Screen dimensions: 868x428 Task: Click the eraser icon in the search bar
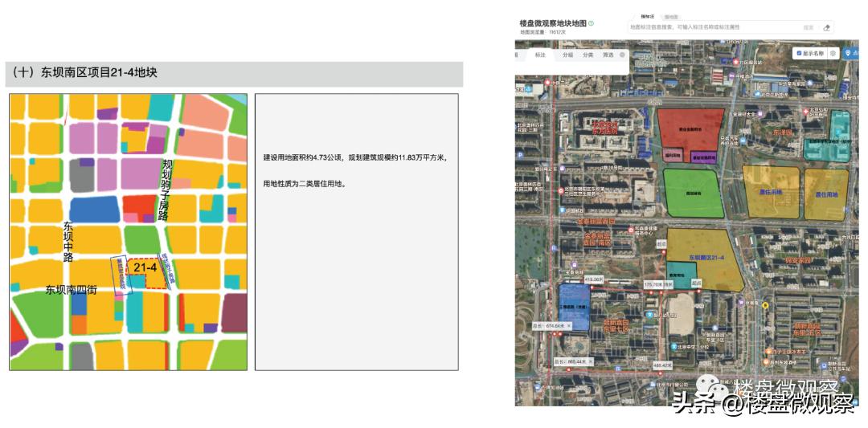point(826,27)
